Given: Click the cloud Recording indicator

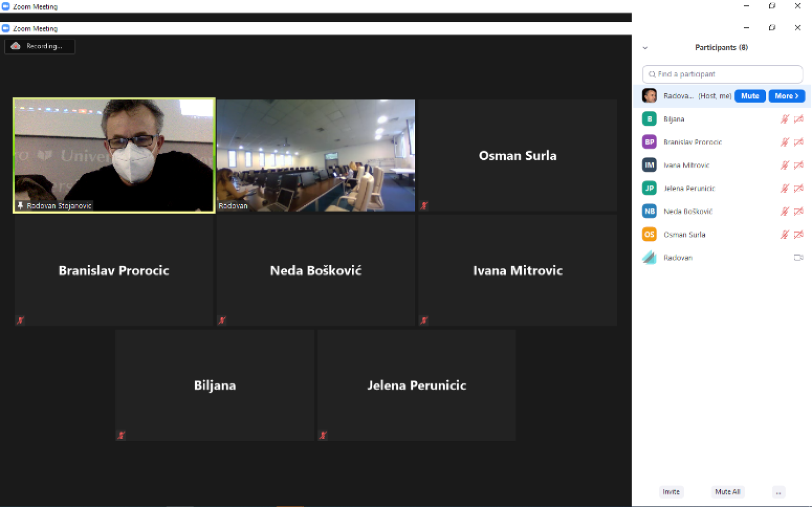Looking at the screenshot, I should pyautogui.click(x=40, y=46).
